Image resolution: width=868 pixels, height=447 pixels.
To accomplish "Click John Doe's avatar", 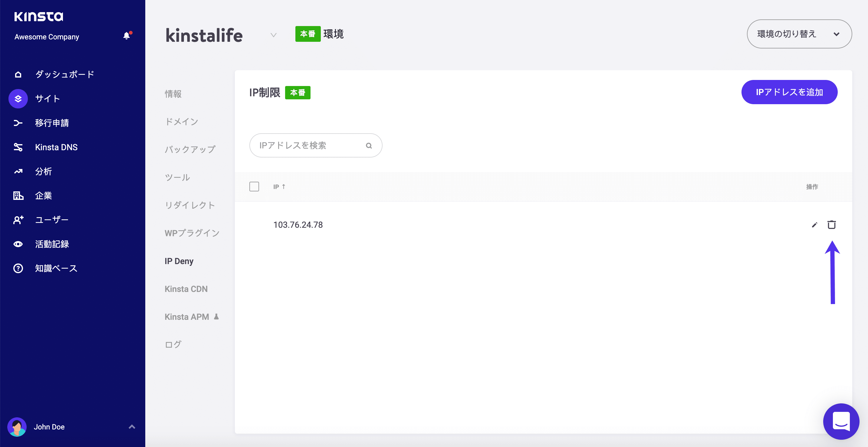I will 17,427.
